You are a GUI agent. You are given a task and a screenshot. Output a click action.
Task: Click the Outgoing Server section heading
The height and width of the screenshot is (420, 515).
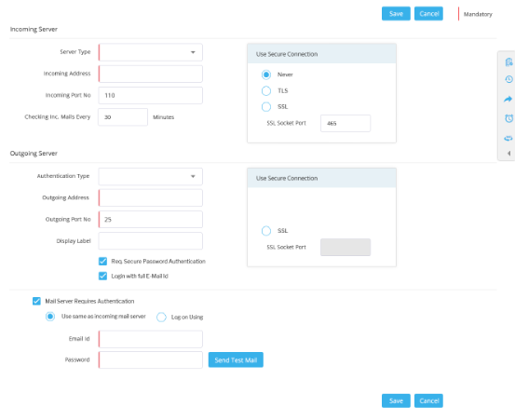(34, 154)
